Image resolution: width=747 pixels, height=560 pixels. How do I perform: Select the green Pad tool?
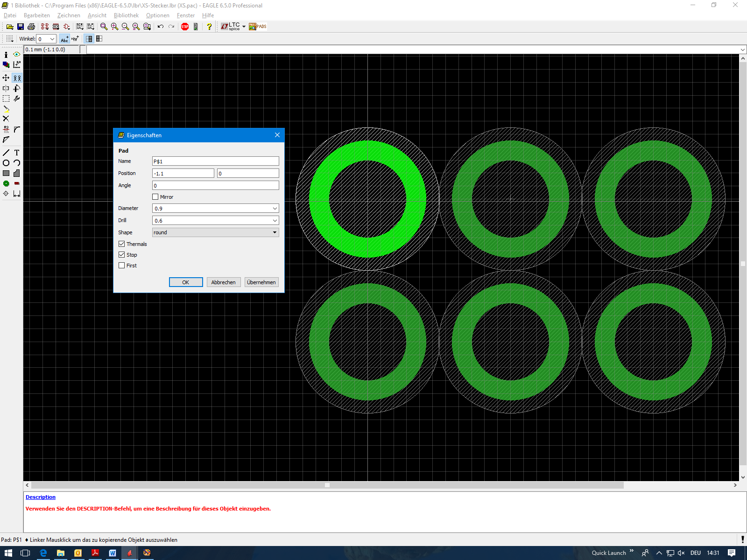coord(6,183)
